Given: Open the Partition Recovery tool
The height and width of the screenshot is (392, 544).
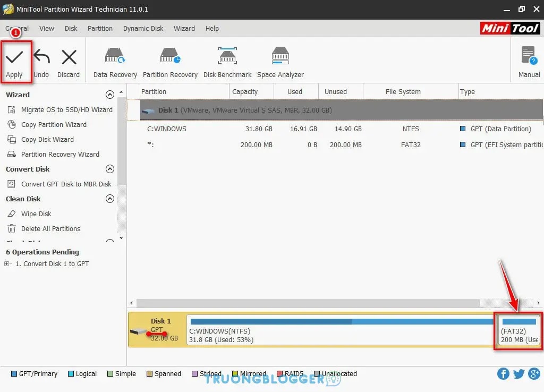Looking at the screenshot, I should (x=170, y=63).
